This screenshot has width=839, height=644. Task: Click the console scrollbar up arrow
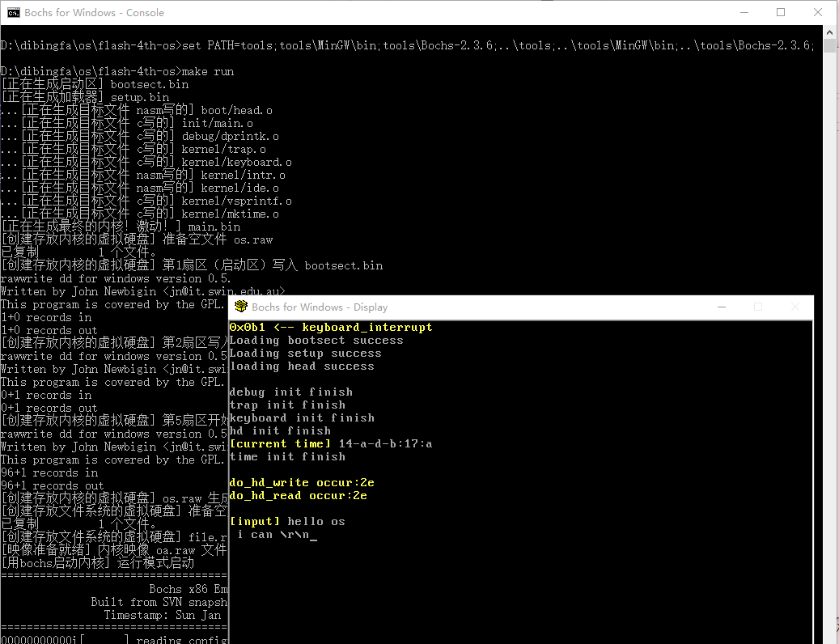pos(830,32)
